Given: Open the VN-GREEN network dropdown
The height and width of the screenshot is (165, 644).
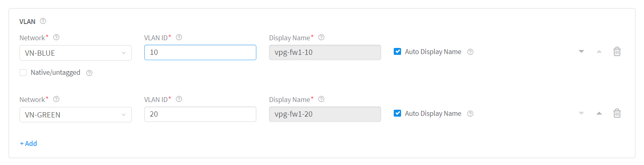Looking at the screenshot, I should 75,115.
